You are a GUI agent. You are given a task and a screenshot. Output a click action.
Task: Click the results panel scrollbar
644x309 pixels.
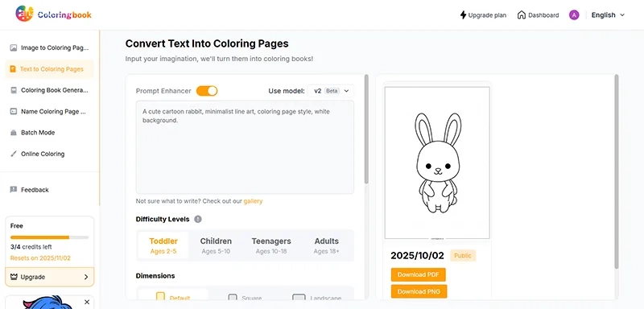(x=616, y=171)
